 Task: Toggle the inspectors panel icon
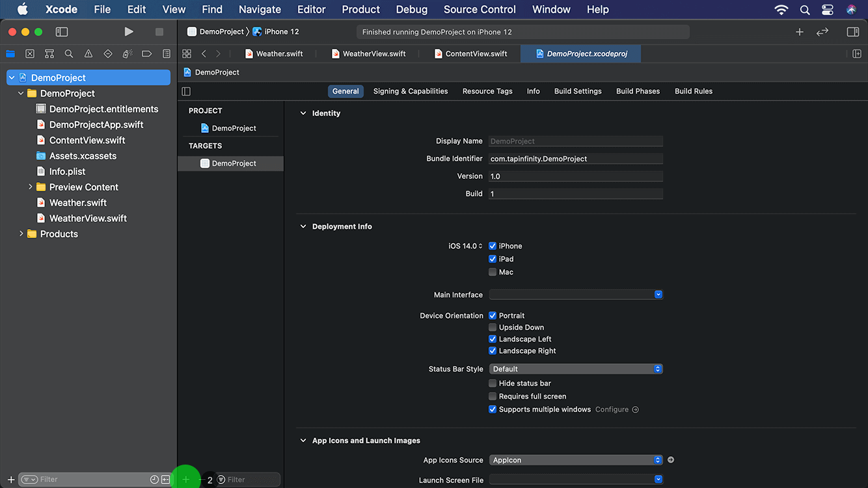[852, 31]
